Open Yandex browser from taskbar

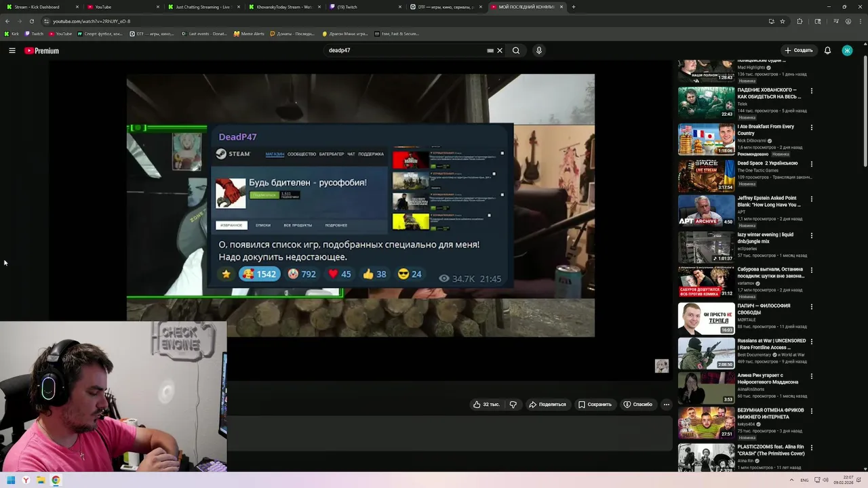(26, 481)
